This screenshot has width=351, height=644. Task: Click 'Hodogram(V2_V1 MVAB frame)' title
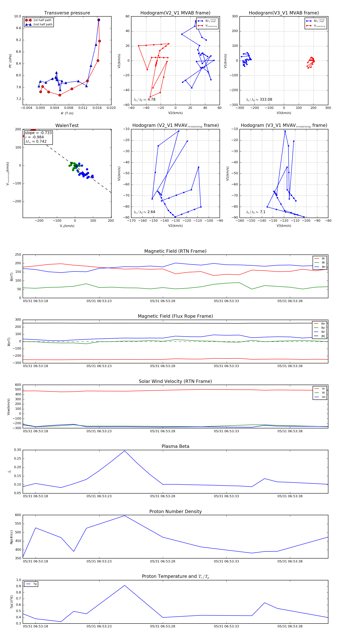[x=175, y=13]
